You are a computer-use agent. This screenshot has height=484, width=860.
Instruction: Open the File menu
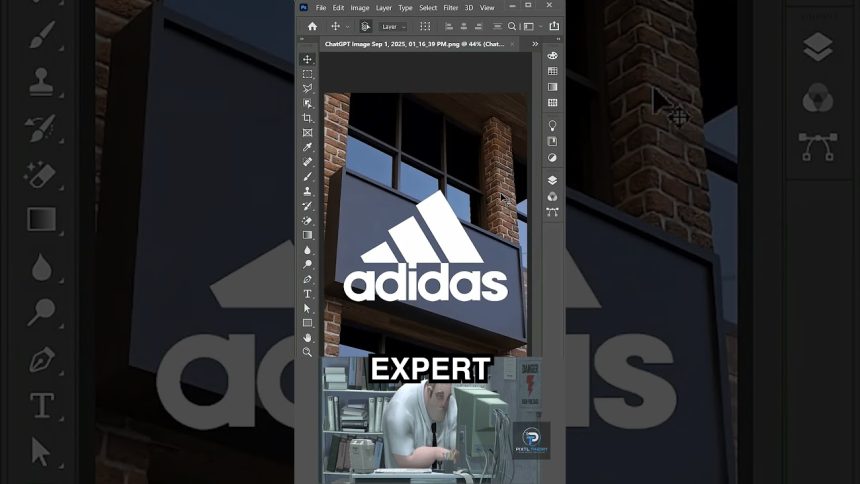[x=321, y=8]
